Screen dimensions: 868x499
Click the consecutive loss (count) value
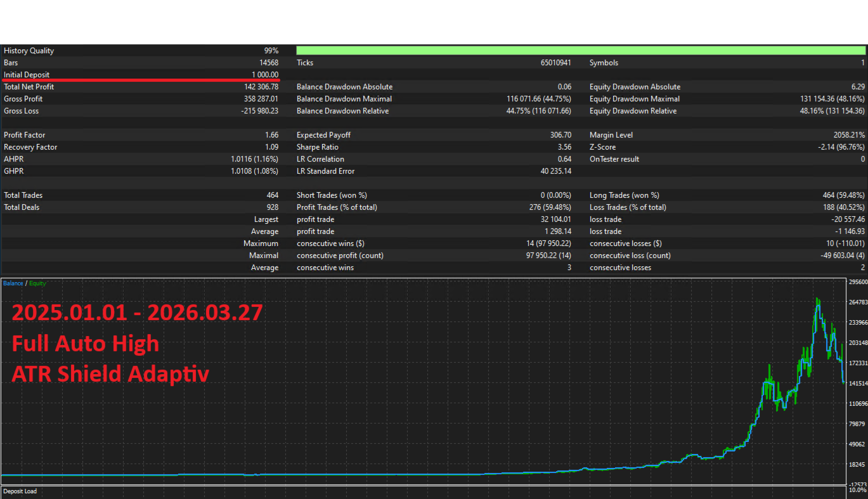(841, 256)
